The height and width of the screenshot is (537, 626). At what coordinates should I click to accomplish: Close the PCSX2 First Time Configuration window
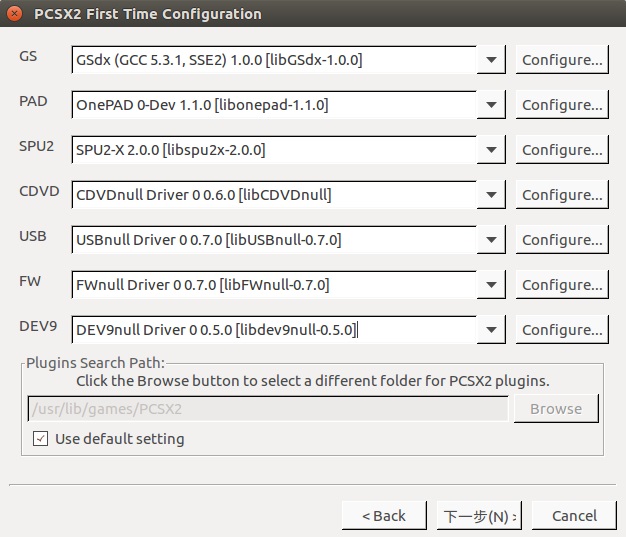point(15,14)
